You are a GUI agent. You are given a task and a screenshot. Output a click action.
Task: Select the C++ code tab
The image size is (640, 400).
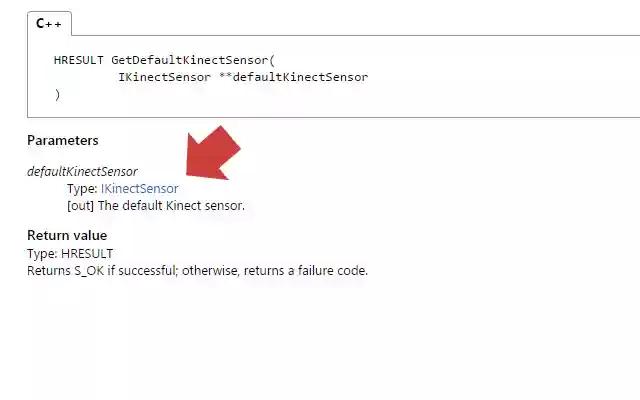tap(49, 23)
